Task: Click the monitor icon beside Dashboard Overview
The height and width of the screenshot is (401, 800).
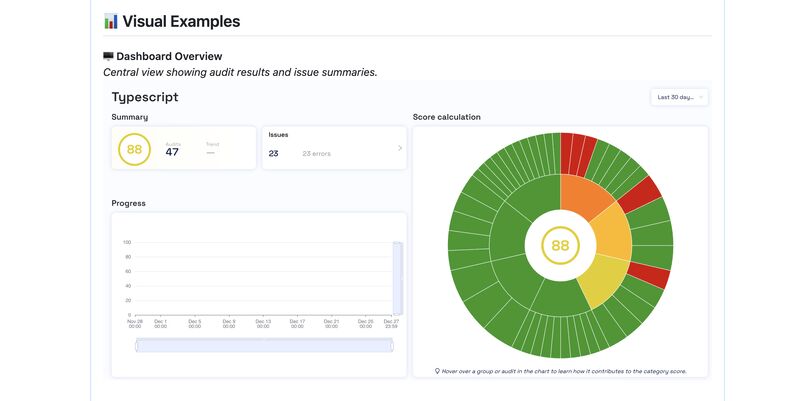Action: pos(108,56)
